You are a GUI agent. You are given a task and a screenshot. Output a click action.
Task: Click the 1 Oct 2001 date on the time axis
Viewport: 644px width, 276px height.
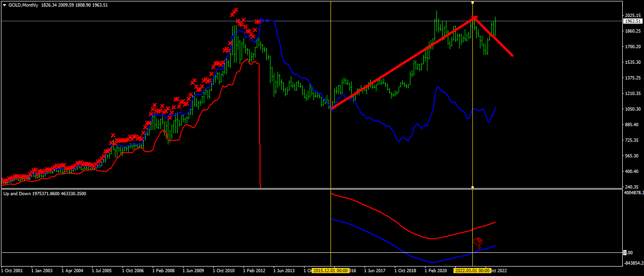coord(12,271)
